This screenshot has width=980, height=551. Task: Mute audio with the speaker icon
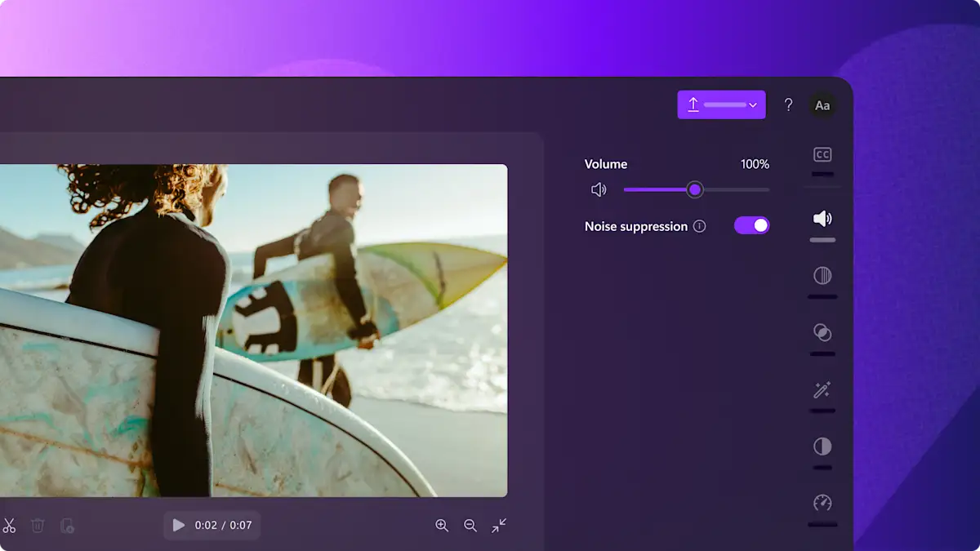599,189
